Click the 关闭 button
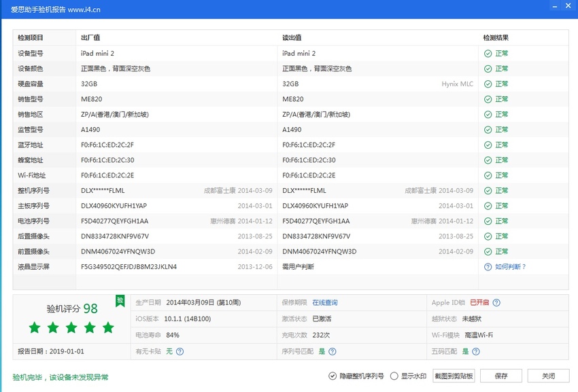Image resolution: width=578 pixels, height=392 pixels. click(x=548, y=376)
